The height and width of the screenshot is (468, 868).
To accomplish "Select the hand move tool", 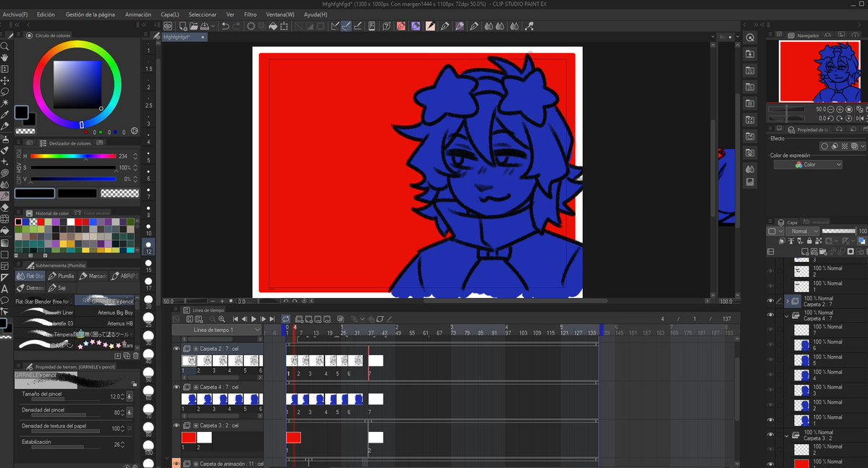I will [x=4, y=58].
